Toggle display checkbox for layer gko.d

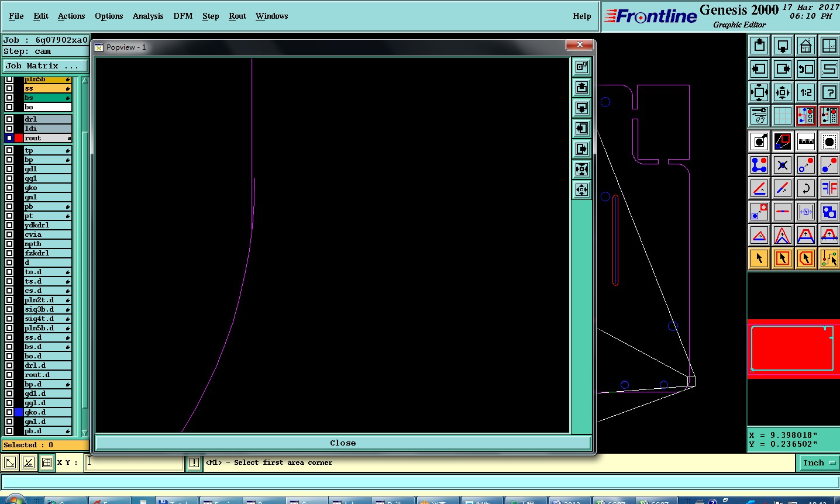coord(9,412)
